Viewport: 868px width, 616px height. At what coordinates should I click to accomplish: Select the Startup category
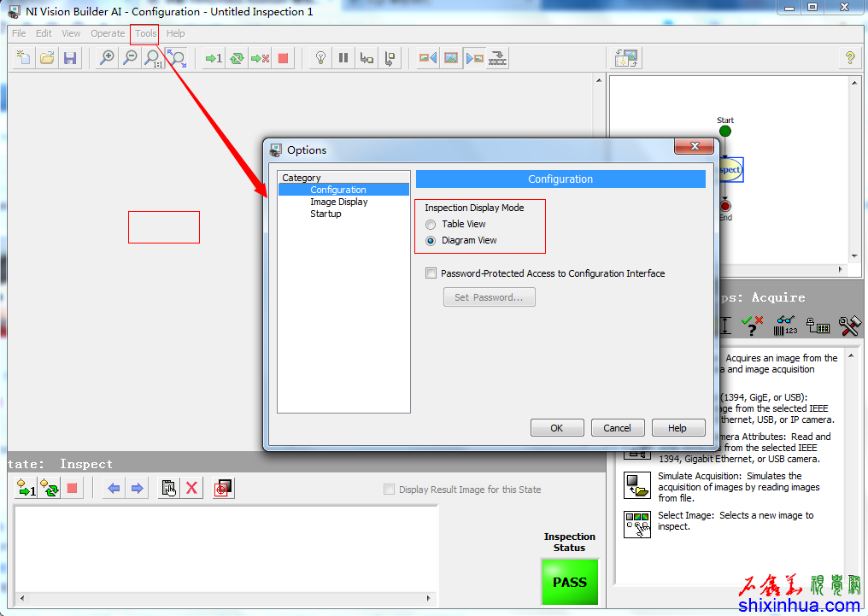pos(325,214)
